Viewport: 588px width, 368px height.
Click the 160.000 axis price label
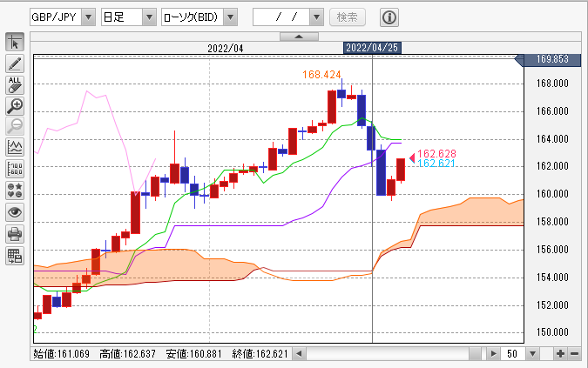[552, 193]
